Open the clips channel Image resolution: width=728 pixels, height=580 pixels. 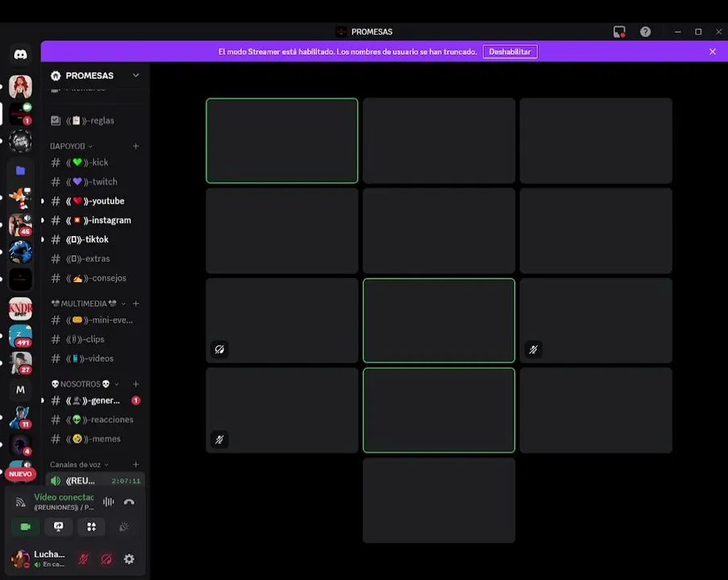tap(94, 339)
